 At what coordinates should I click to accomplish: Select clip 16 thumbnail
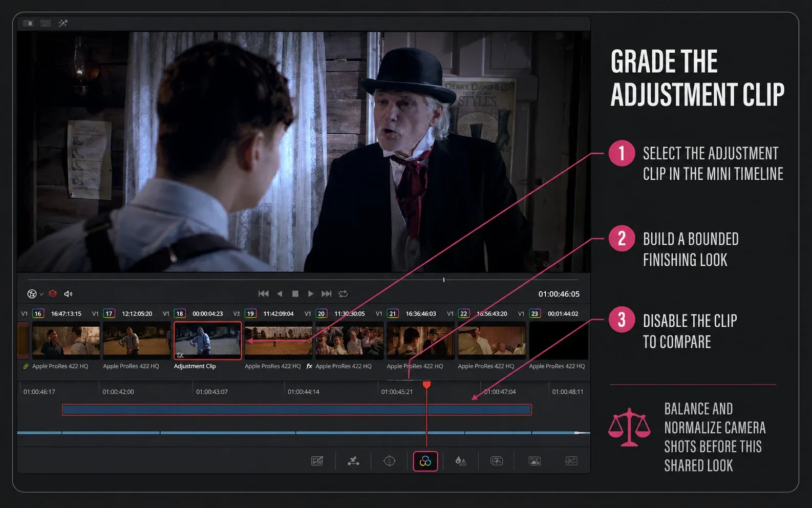tap(66, 341)
